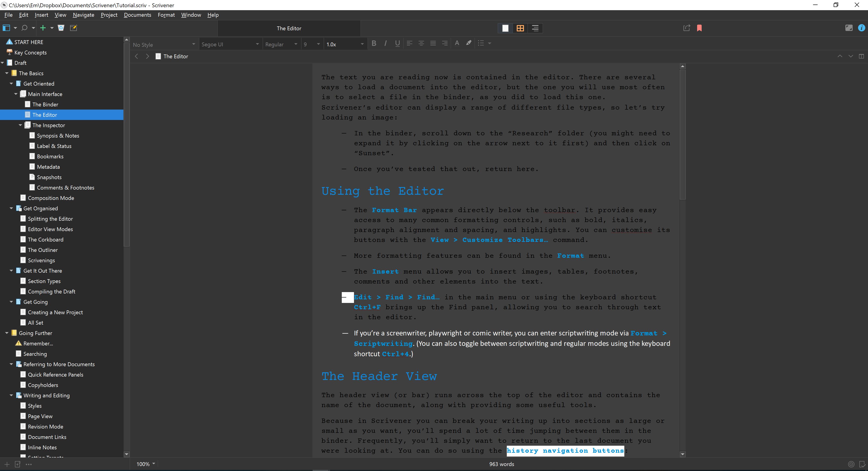The image size is (868, 471).
Task: Open the Regular font weight dropdown
Action: [281, 45]
